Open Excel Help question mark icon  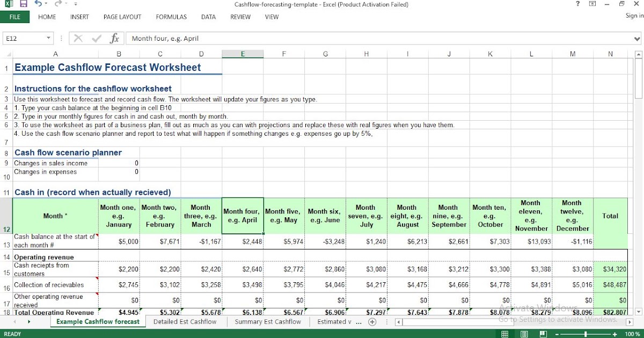[577, 4]
